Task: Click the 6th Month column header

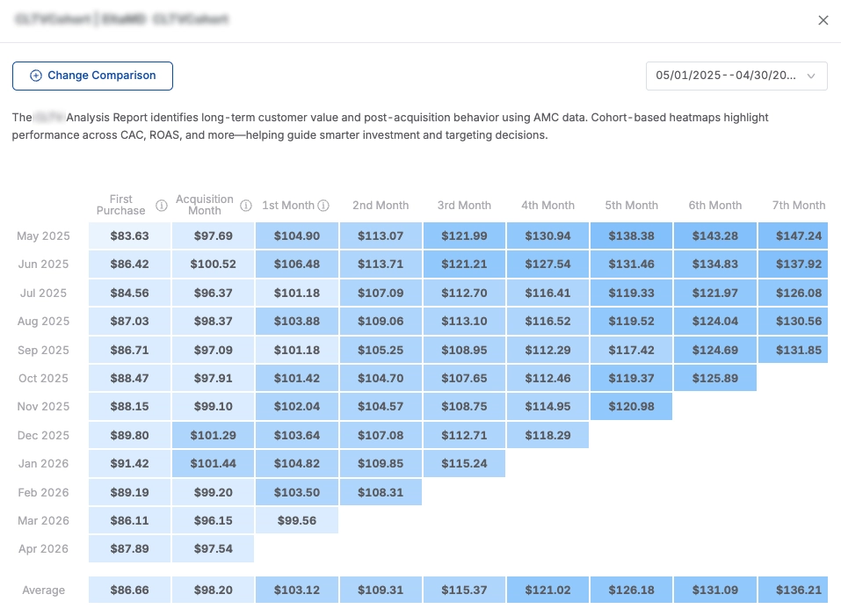Action: click(x=715, y=206)
